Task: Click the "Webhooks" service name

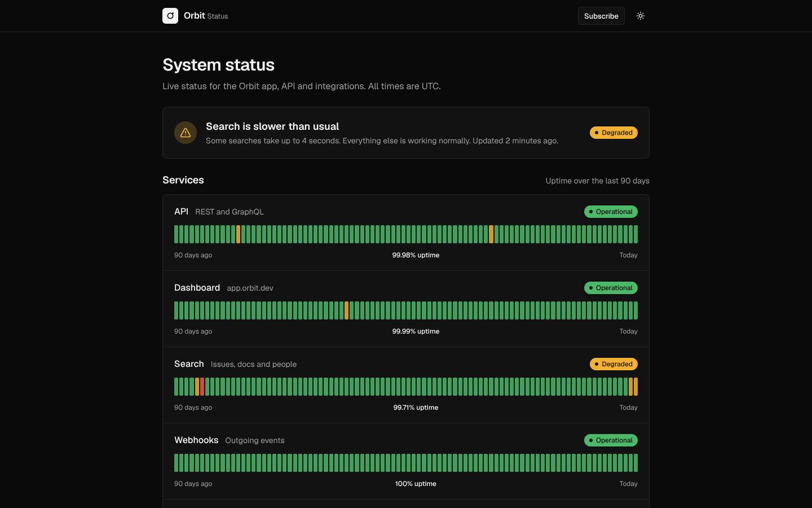Action: click(x=196, y=440)
